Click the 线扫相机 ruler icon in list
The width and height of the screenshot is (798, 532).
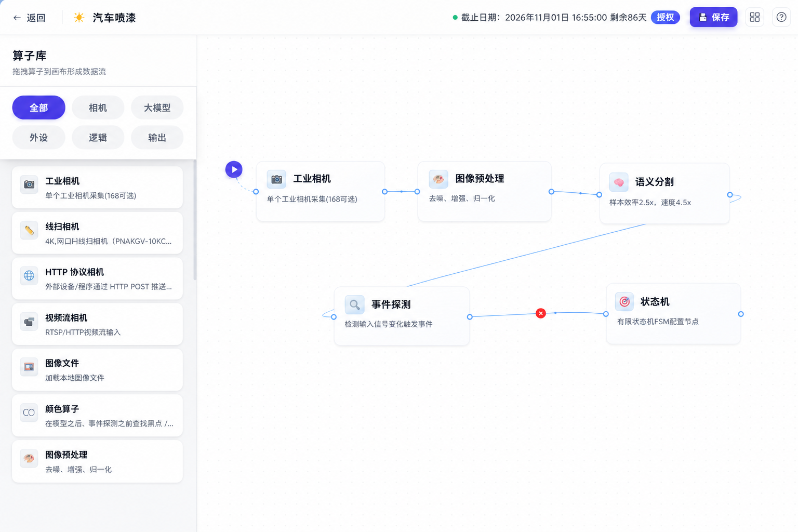29,230
